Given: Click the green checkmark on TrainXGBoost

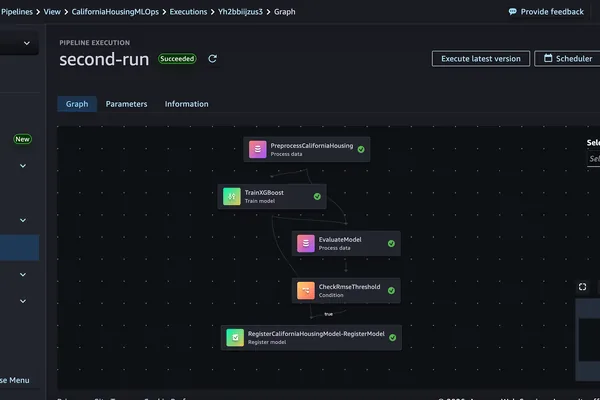Looking at the screenshot, I should click(317, 196).
